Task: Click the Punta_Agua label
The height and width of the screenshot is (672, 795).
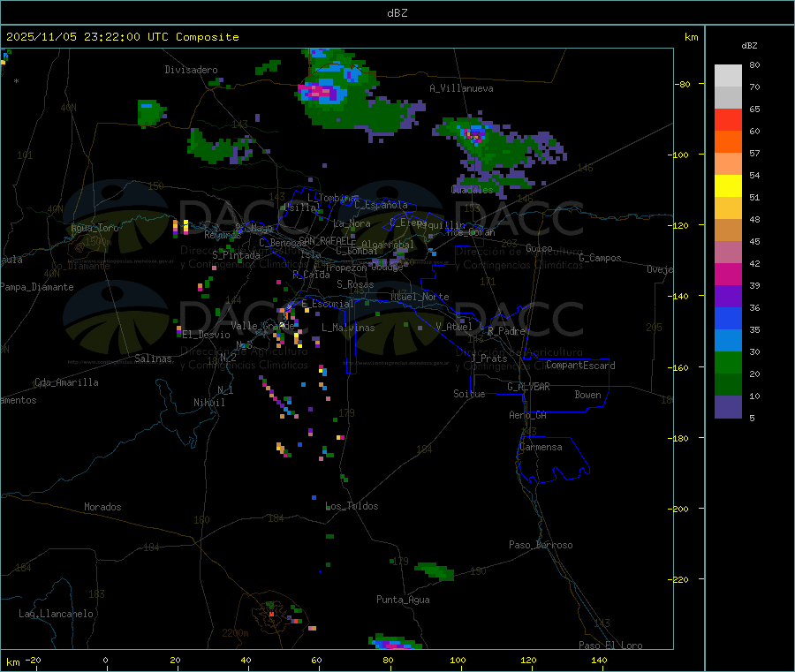Action: coord(403,600)
